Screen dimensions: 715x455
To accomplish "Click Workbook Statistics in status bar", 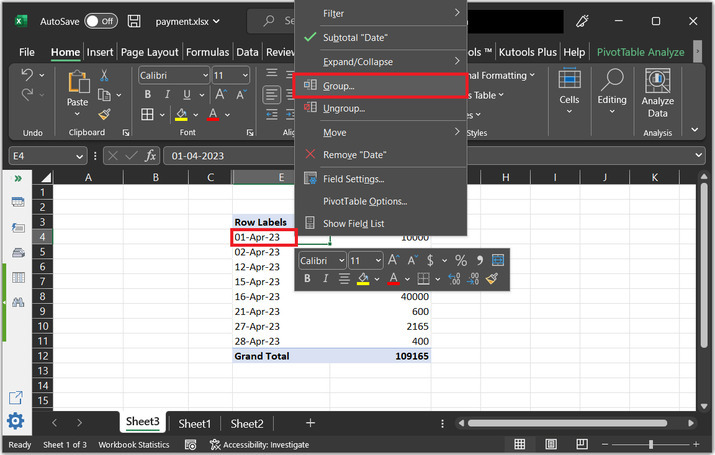I will pos(134,445).
